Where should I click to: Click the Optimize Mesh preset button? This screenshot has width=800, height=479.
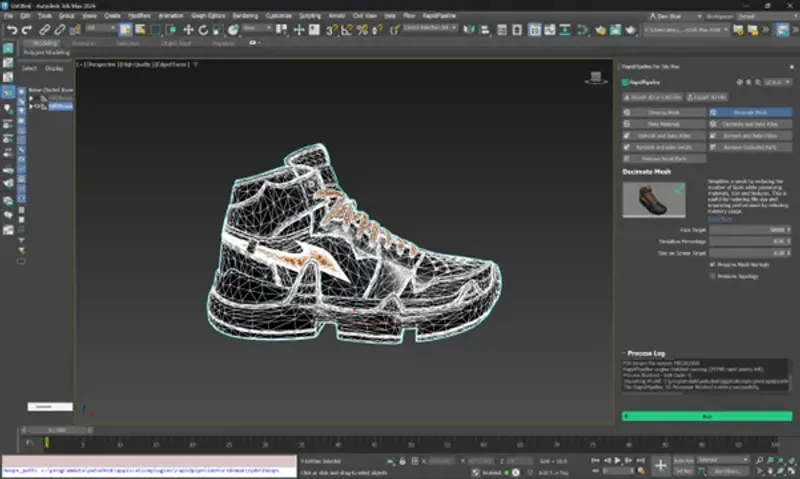tap(664, 112)
